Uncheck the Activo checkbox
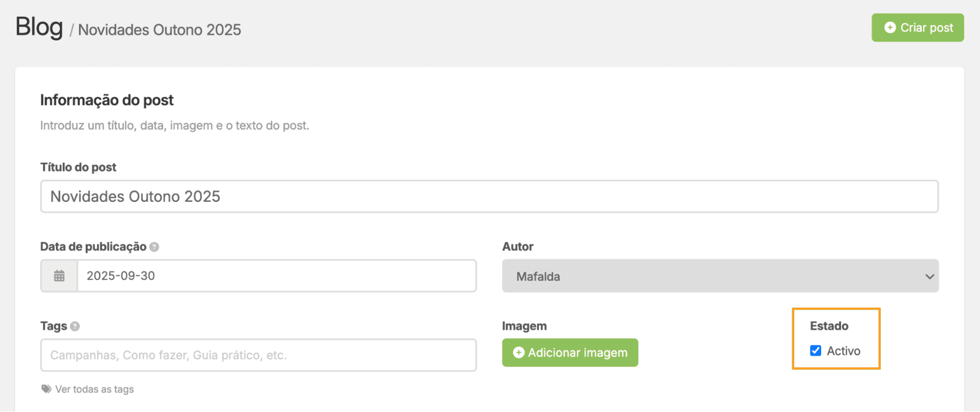Viewport: 980px width, 412px height. (x=815, y=351)
